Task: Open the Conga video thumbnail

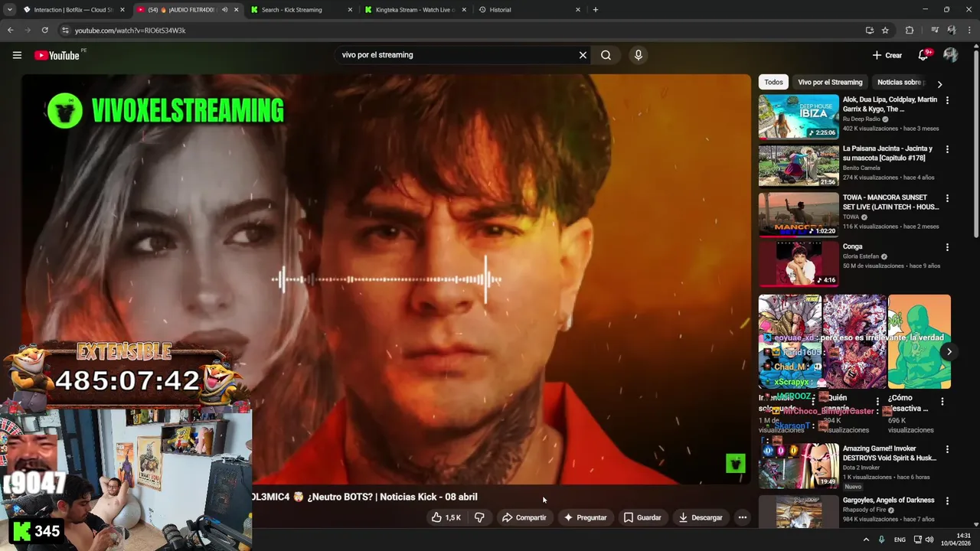Action: pos(799,263)
